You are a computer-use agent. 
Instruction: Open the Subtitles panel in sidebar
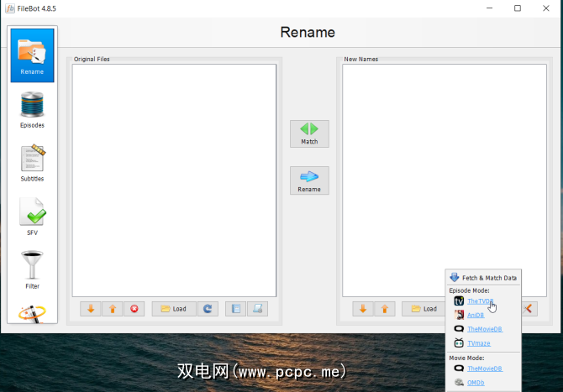point(32,163)
